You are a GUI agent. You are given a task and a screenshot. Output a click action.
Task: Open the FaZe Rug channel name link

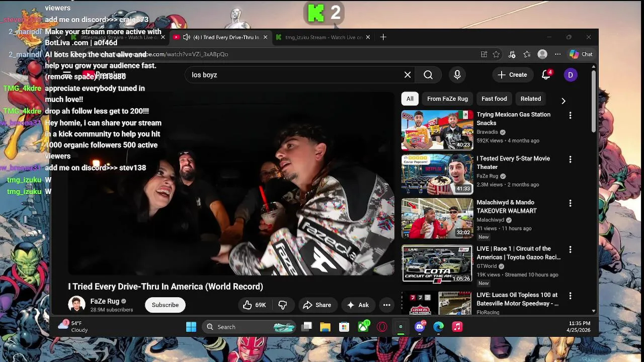tap(105, 301)
